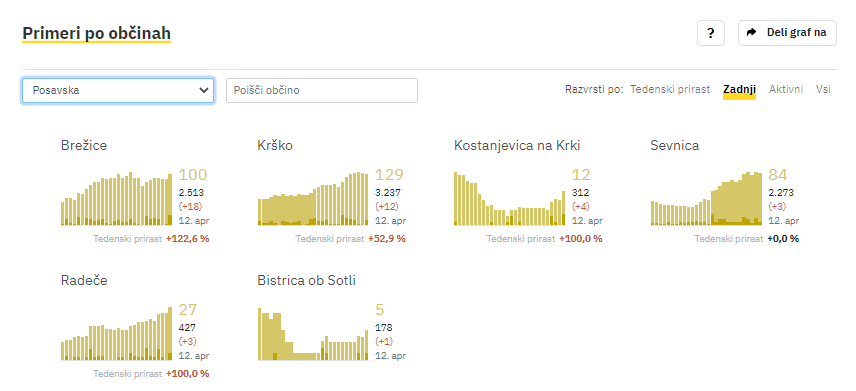The image size is (856, 391).
Task: Click the Primeri po občinah heading
Action: click(97, 33)
